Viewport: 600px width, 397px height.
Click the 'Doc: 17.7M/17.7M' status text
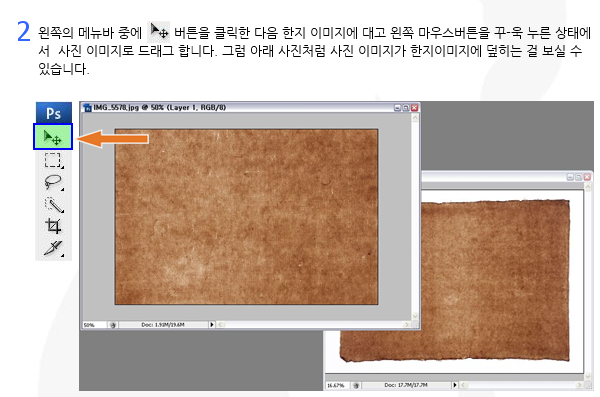[x=406, y=385]
